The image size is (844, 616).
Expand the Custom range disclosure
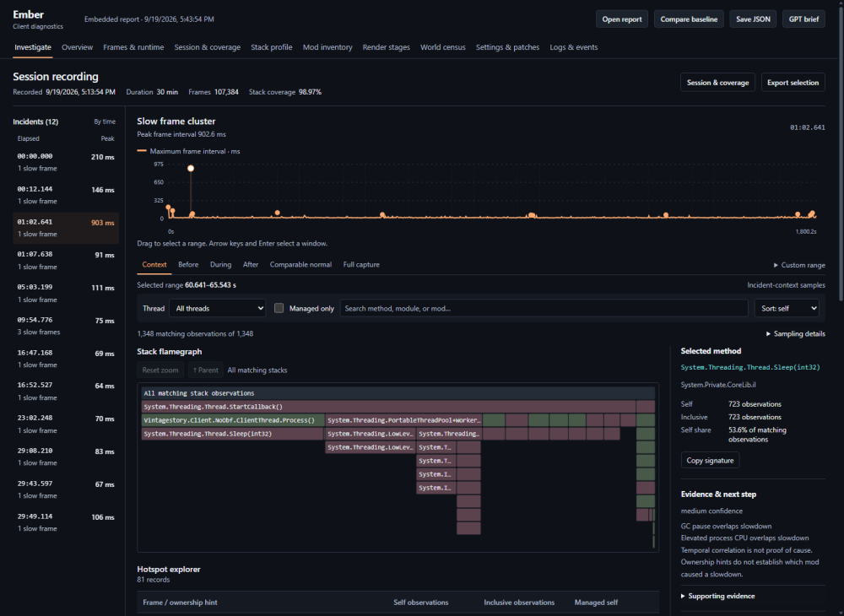pos(799,265)
